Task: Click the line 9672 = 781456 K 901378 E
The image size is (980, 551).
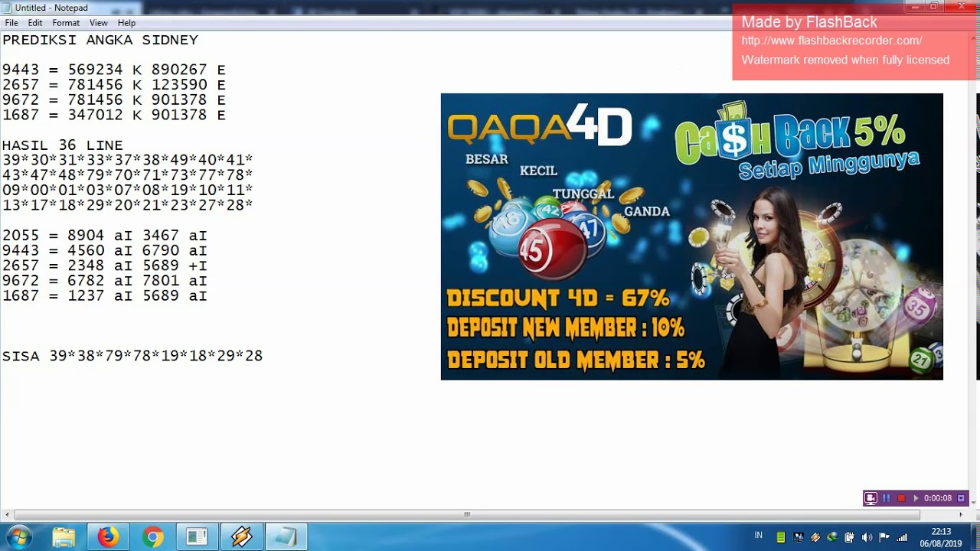Action: coord(114,99)
